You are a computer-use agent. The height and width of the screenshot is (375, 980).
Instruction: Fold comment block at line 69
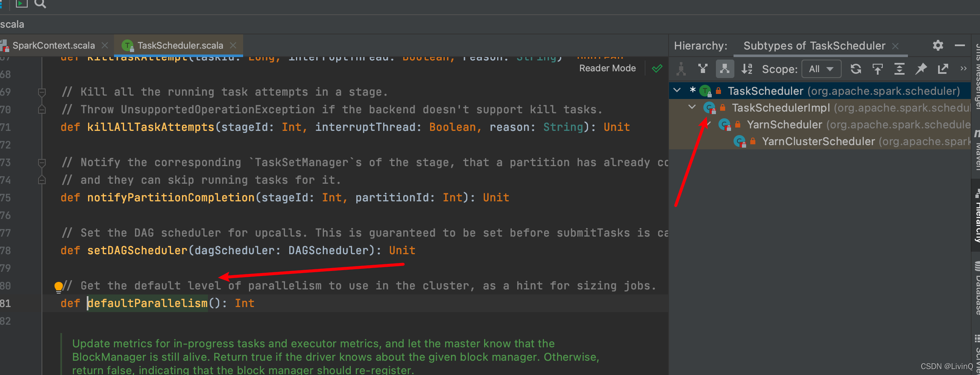[x=41, y=92]
